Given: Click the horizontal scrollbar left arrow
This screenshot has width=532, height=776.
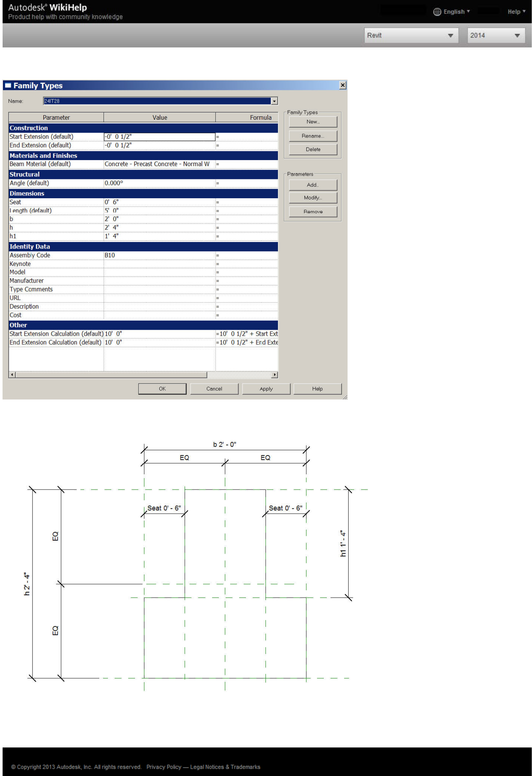Looking at the screenshot, I should (x=12, y=375).
